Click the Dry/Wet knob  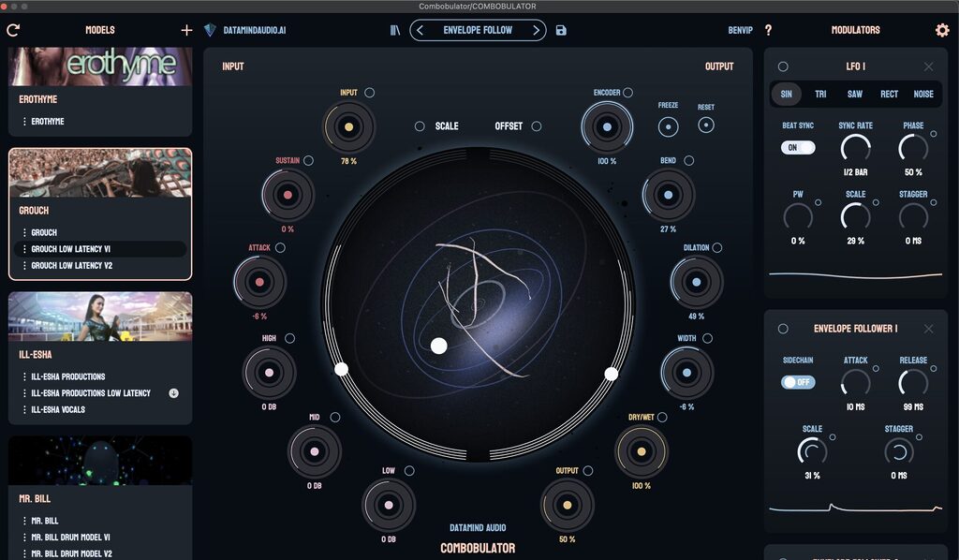[641, 451]
